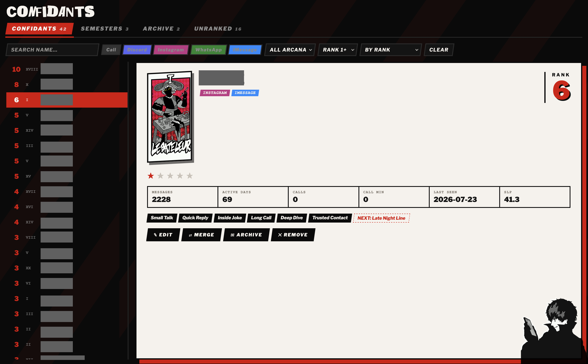The height and width of the screenshot is (364, 588).
Task: Click the Trusted Contact milestone badge
Action: click(x=330, y=218)
